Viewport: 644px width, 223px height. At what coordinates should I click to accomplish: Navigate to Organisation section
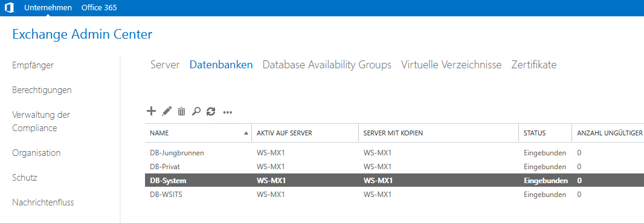coord(37,153)
